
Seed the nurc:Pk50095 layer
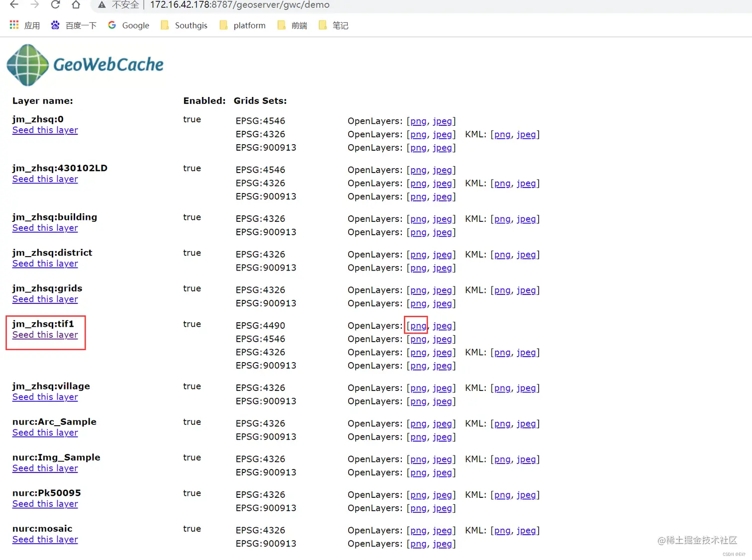(45, 504)
